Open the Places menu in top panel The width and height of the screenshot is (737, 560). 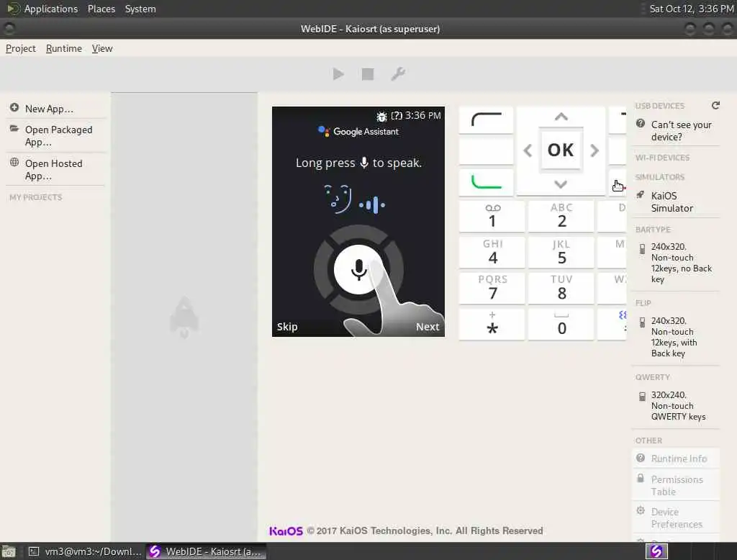tap(101, 9)
